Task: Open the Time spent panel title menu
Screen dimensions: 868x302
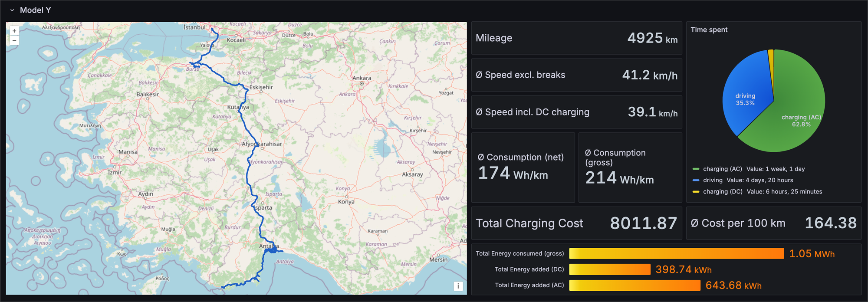Action: (x=709, y=30)
